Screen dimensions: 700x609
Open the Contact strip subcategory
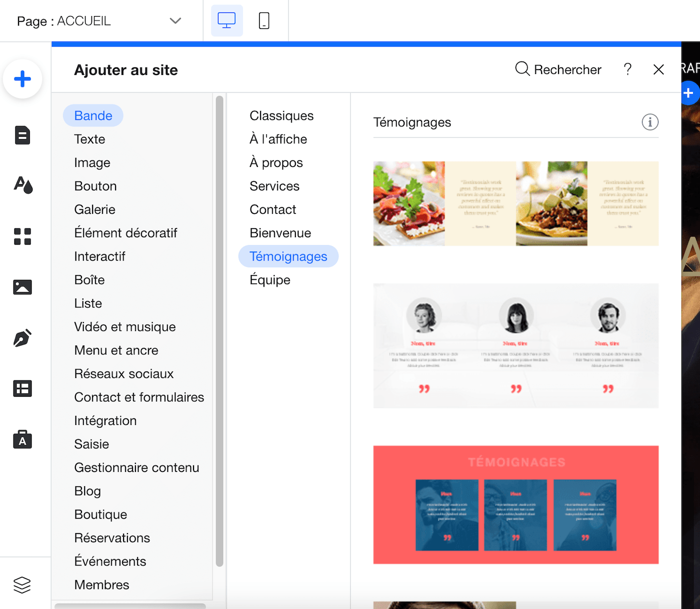click(273, 209)
